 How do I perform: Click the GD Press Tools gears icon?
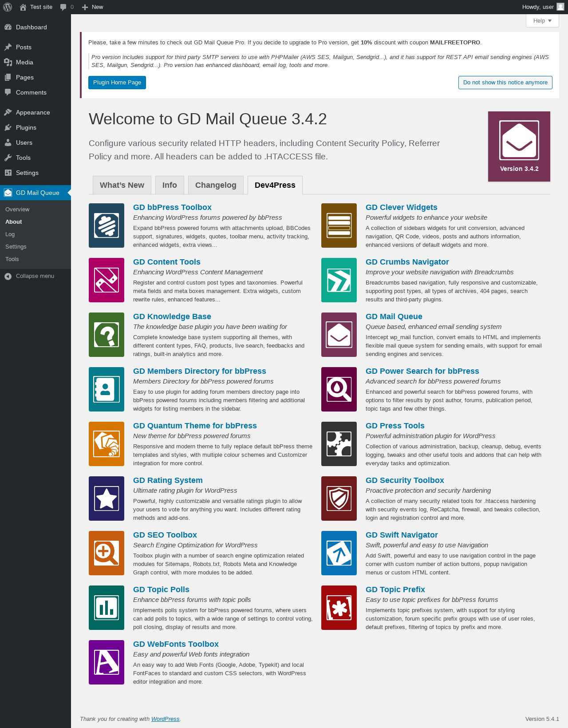339,444
